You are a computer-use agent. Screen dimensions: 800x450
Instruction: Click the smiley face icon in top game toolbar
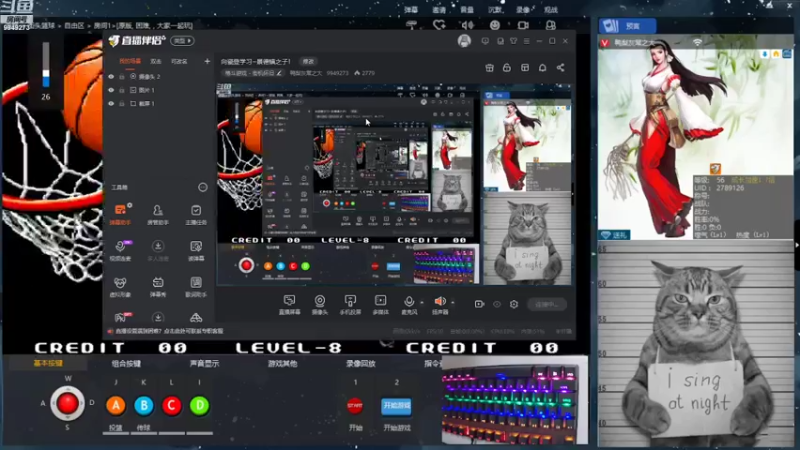(494, 24)
